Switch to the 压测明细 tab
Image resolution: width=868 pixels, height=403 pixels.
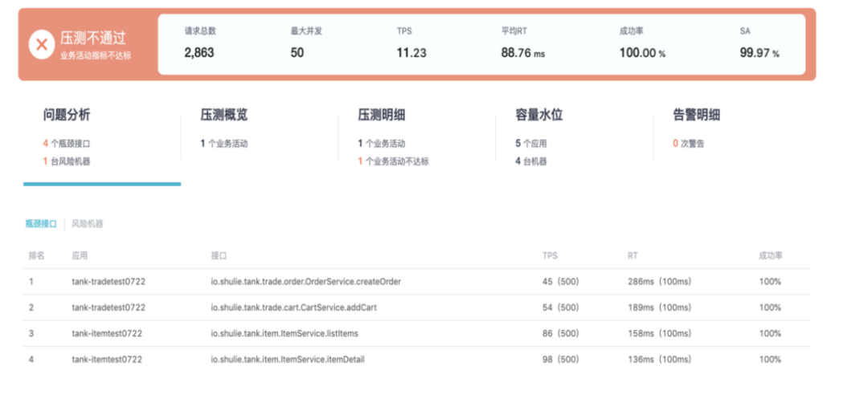pyautogui.click(x=382, y=115)
